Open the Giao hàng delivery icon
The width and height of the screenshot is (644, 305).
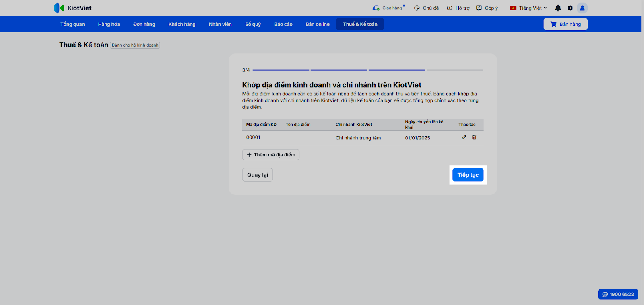[x=376, y=8]
